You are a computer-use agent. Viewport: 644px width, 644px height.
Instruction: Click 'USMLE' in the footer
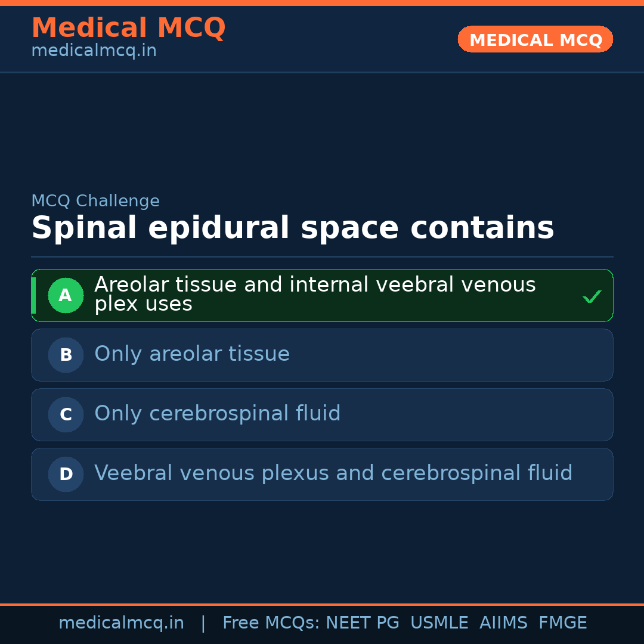pos(439,623)
